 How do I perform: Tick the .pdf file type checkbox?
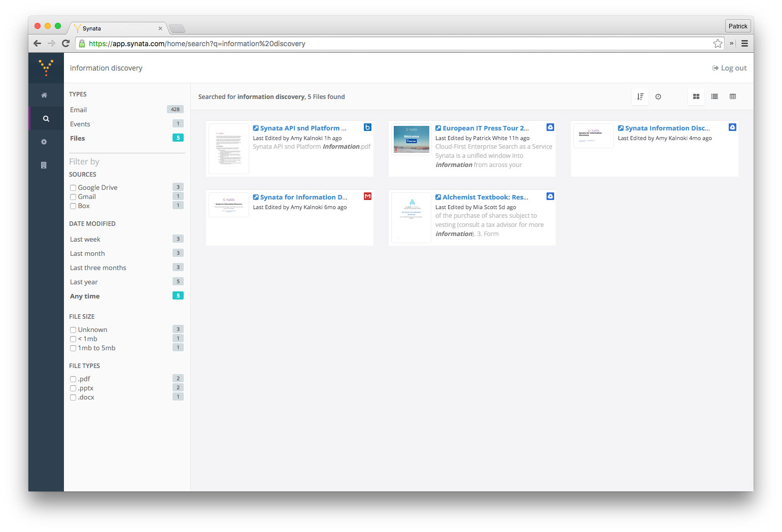click(x=73, y=379)
